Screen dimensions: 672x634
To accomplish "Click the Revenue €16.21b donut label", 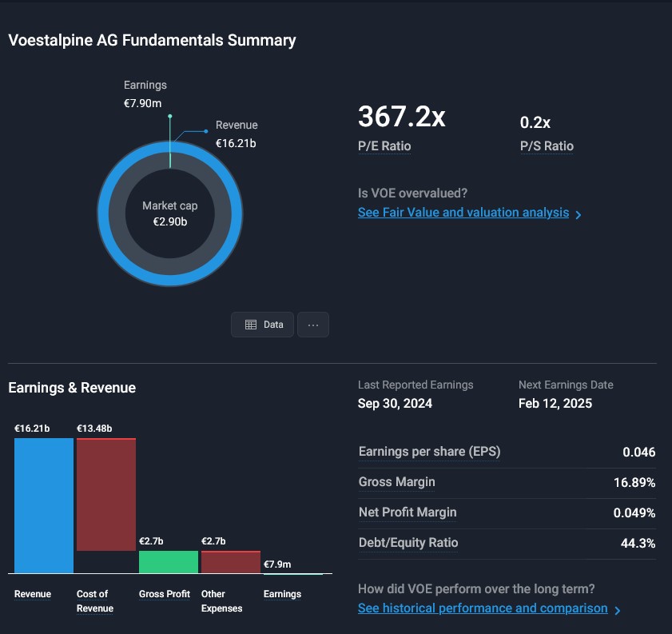I will coord(237,134).
